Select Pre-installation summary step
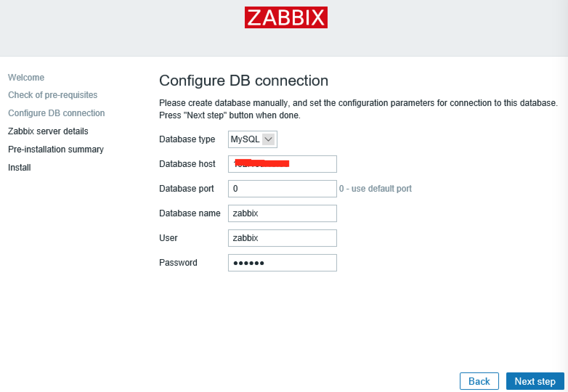 coord(56,150)
